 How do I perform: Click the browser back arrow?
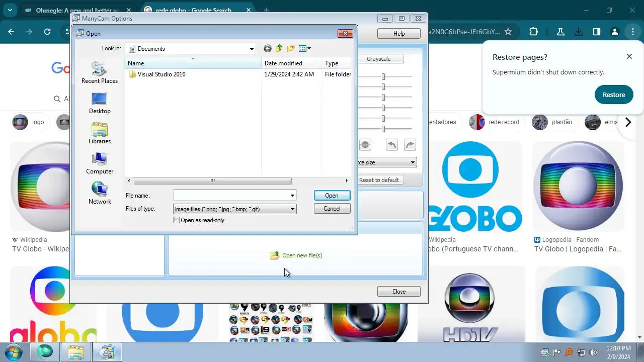point(11,32)
